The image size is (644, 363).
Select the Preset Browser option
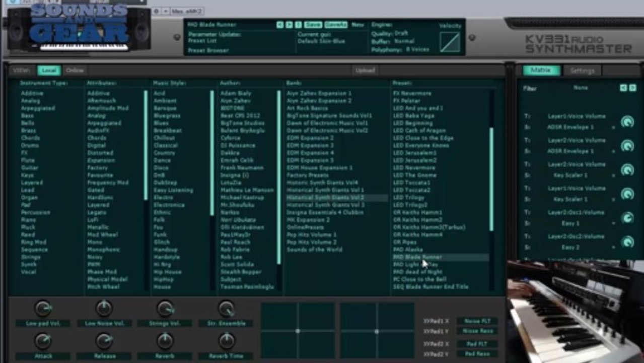click(x=208, y=50)
